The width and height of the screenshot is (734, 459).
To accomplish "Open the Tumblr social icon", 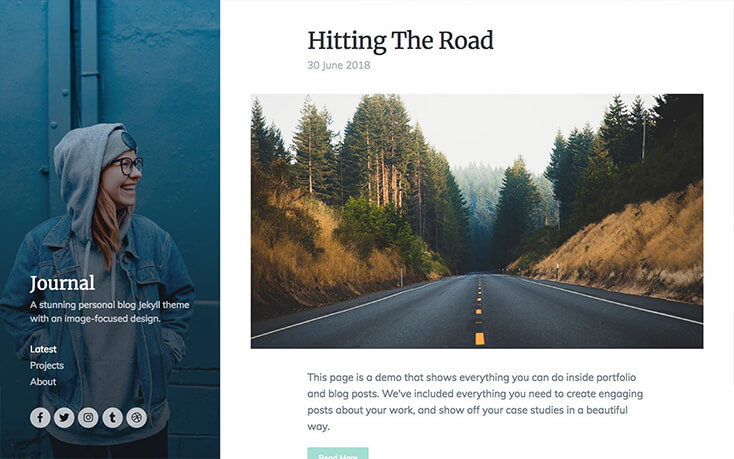I will (x=112, y=417).
